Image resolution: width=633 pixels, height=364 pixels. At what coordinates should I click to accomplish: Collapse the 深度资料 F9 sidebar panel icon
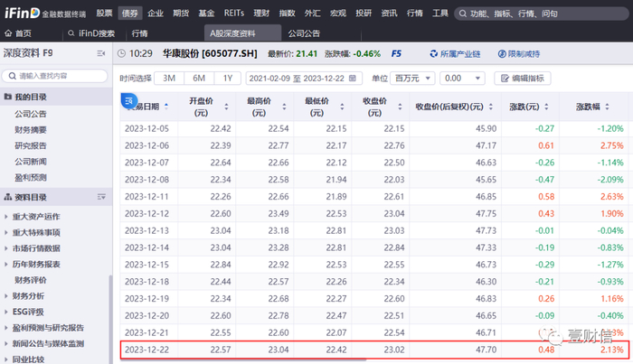click(101, 53)
